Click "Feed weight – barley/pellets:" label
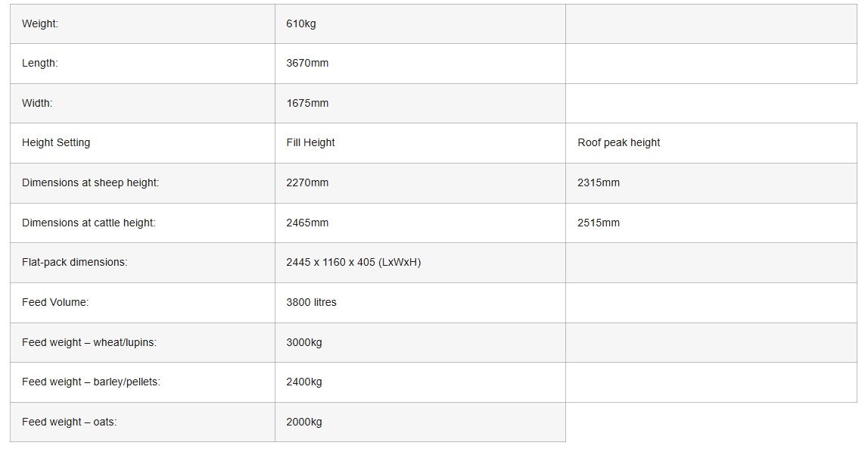The image size is (868, 452). point(91,382)
